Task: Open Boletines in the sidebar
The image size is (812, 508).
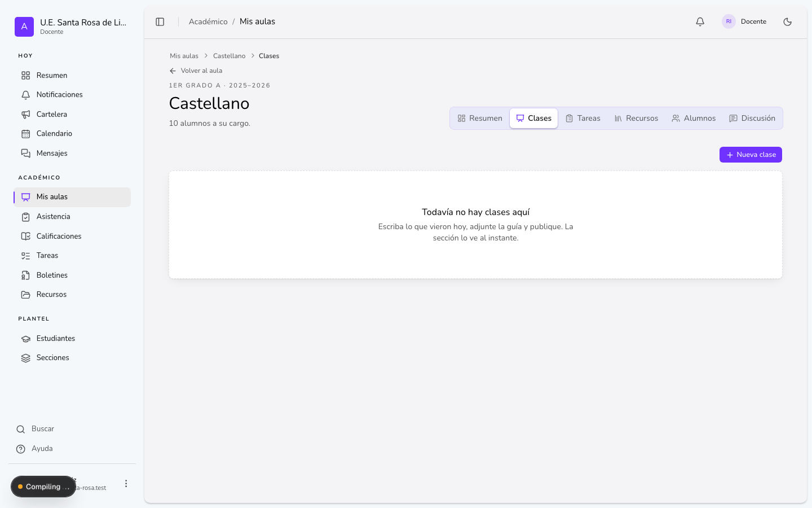Action: point(72,275)
